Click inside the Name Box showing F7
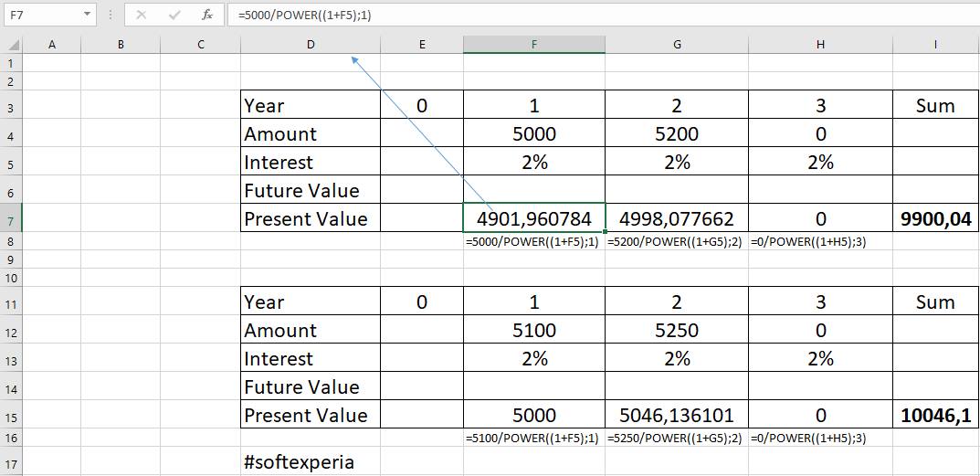The width and height of the screenshot is (980, 476). pos(41,15)
